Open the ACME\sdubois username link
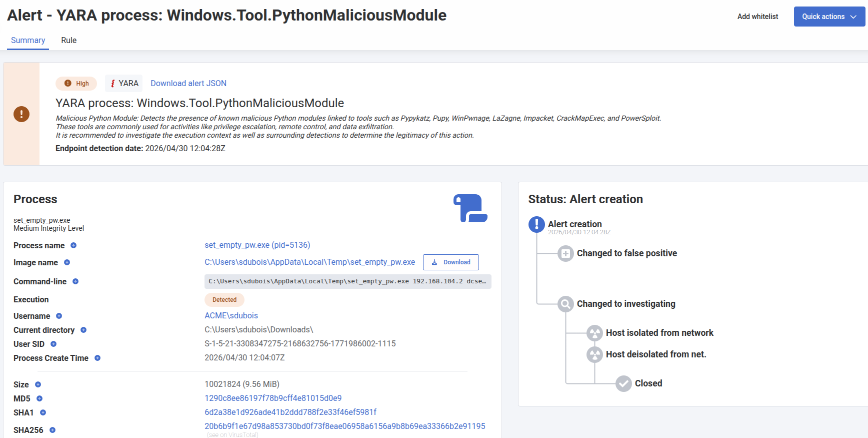Viewport: 868px width, 438px height. click(231, 315)
